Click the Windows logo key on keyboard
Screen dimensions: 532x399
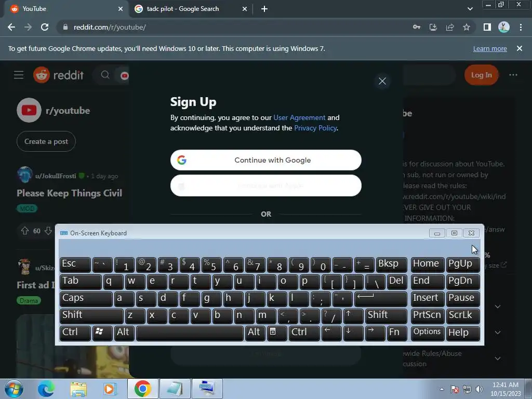102,333
